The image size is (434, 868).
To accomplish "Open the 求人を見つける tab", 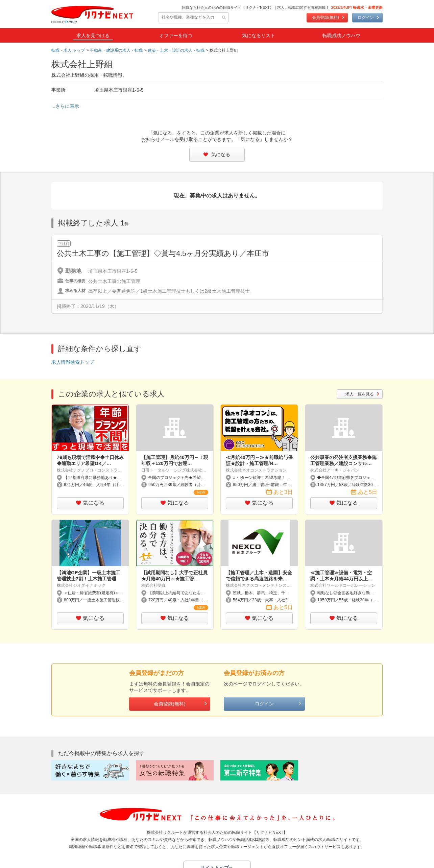I will point(93,35).
